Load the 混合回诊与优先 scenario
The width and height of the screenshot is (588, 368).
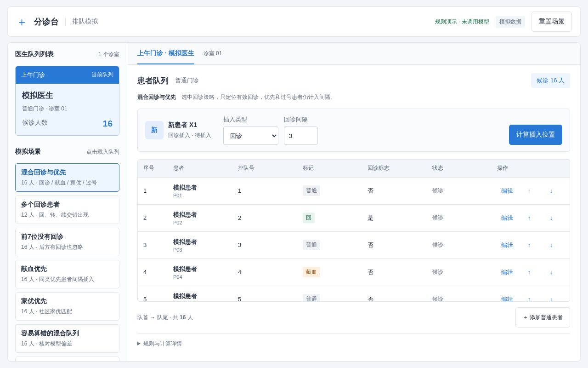point(67,178)
